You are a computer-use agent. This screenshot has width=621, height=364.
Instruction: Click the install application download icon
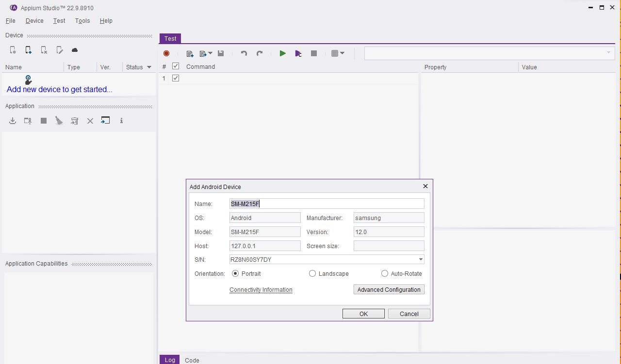click(13, 121)
